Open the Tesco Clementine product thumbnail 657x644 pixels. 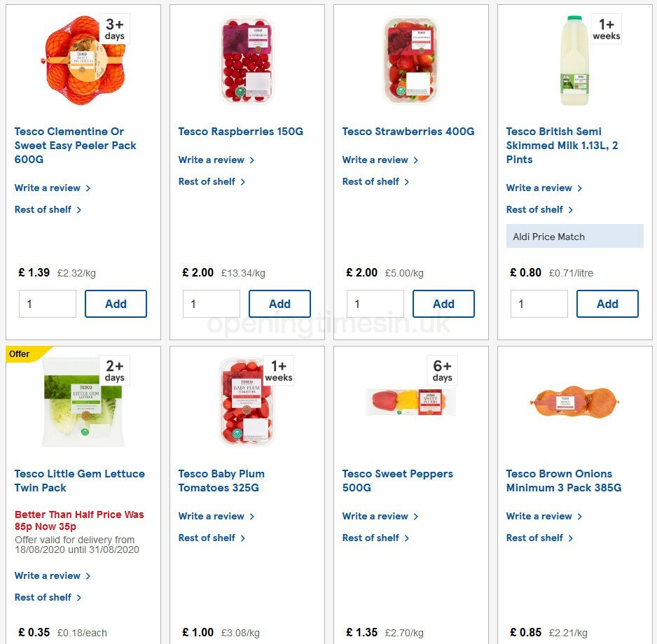click(83, 59)
